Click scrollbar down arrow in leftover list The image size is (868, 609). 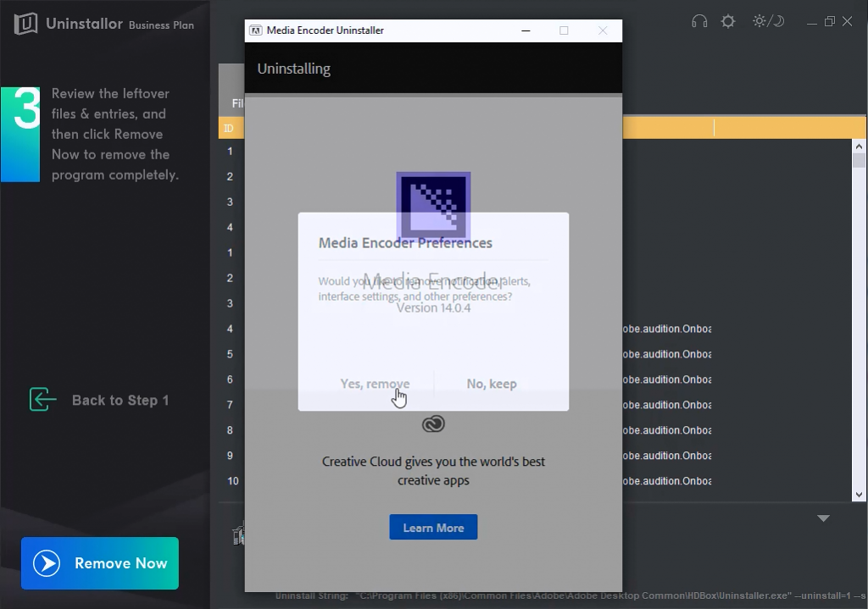pos(859,495)
